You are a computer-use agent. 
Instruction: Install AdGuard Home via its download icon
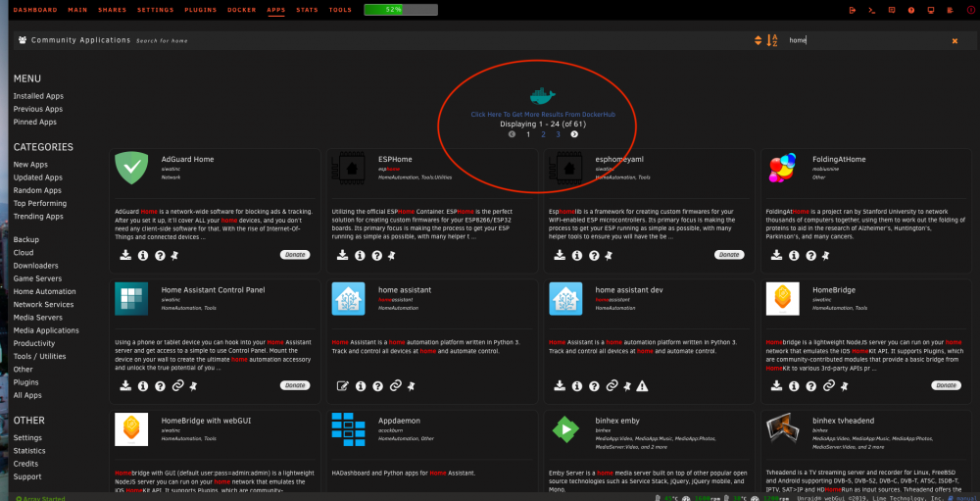point(125,255)
